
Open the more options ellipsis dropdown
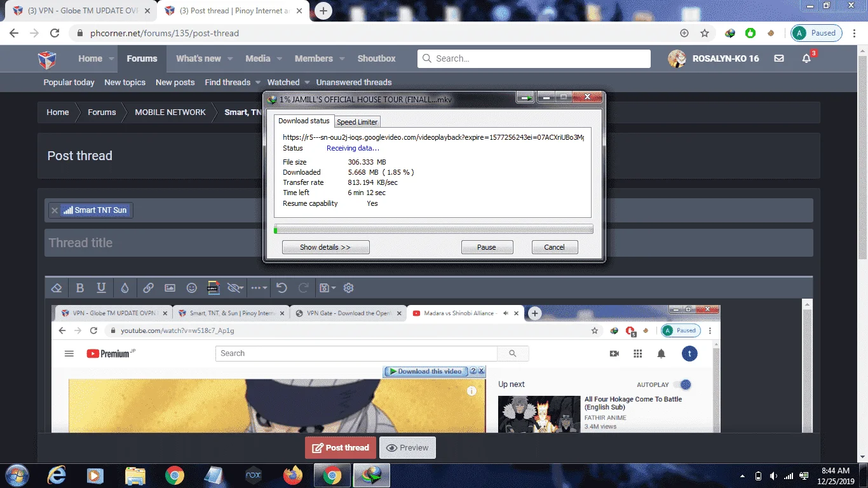pos(259,288)
